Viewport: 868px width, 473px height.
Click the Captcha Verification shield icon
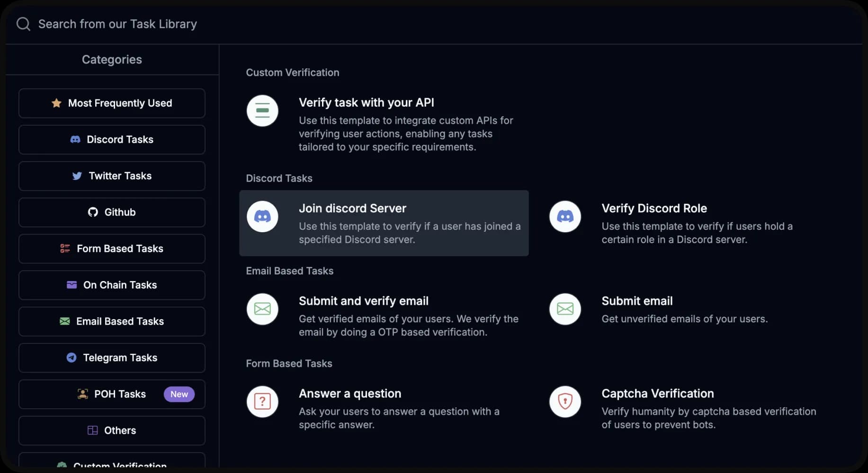[x=565, y=402]
